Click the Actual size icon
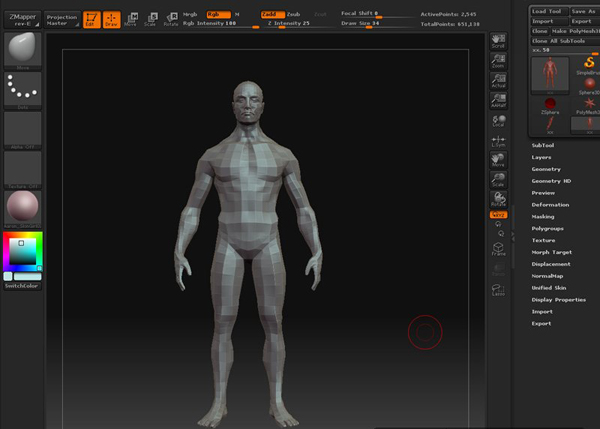The height and width of the screenshot is (429, 600). coord(498,81)
